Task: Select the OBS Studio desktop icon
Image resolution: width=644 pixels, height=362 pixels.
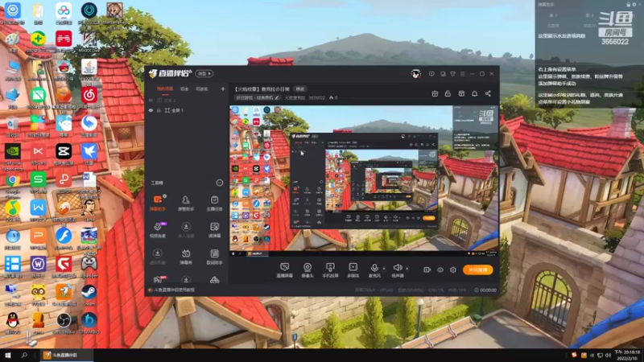Action: [64, 323]
